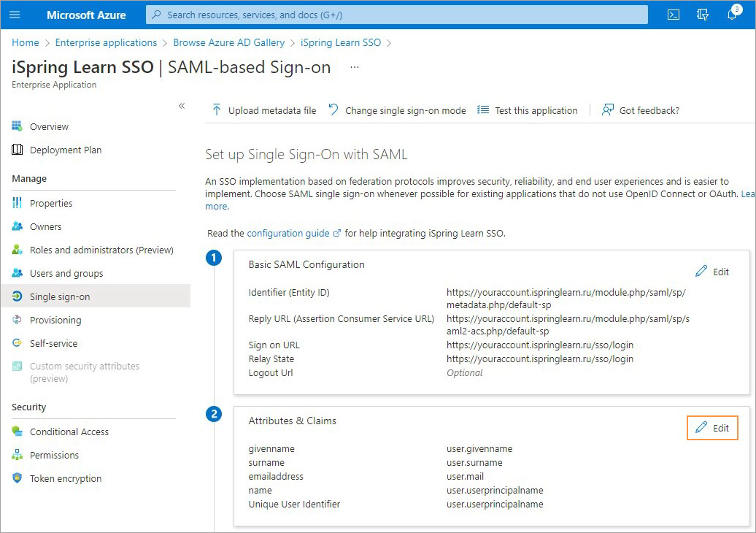Viewport: 756px width, 533px height.
Task: Open Users and groups
Action: pos(66,274)
